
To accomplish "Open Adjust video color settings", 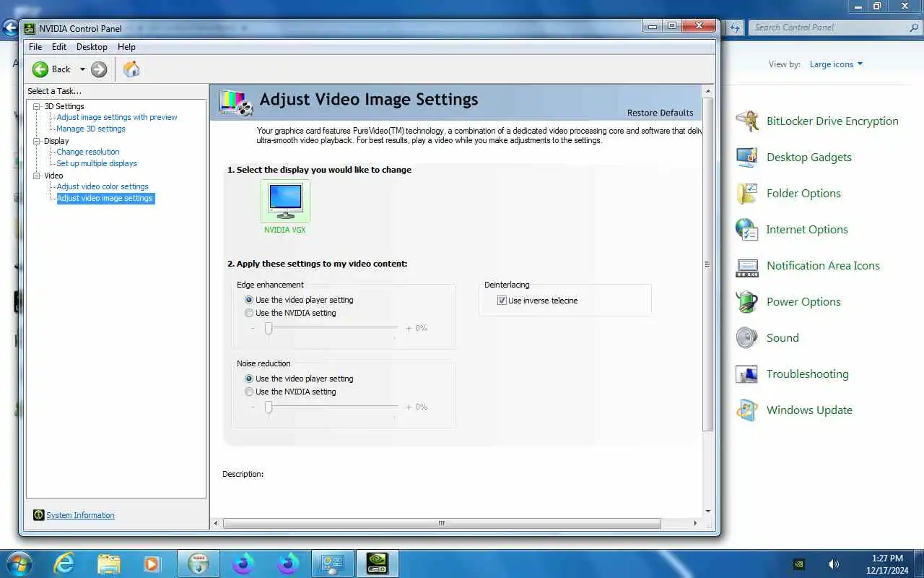I will click(x=103, y=186).
